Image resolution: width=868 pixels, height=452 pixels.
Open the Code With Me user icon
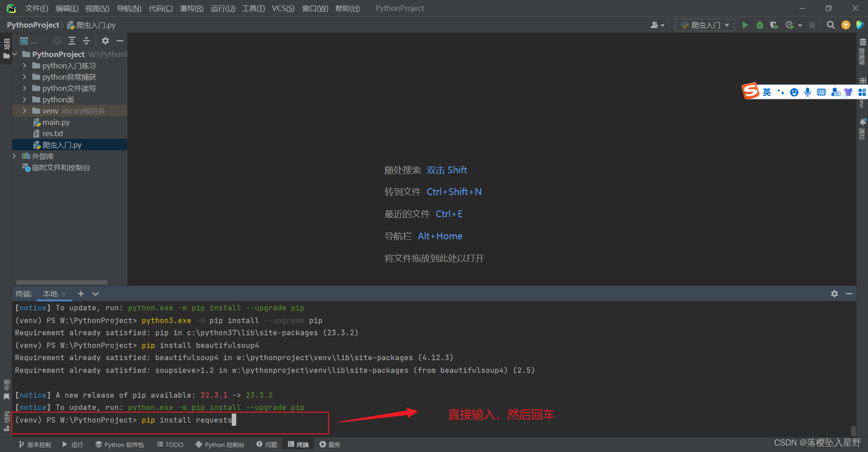[657, 25]
